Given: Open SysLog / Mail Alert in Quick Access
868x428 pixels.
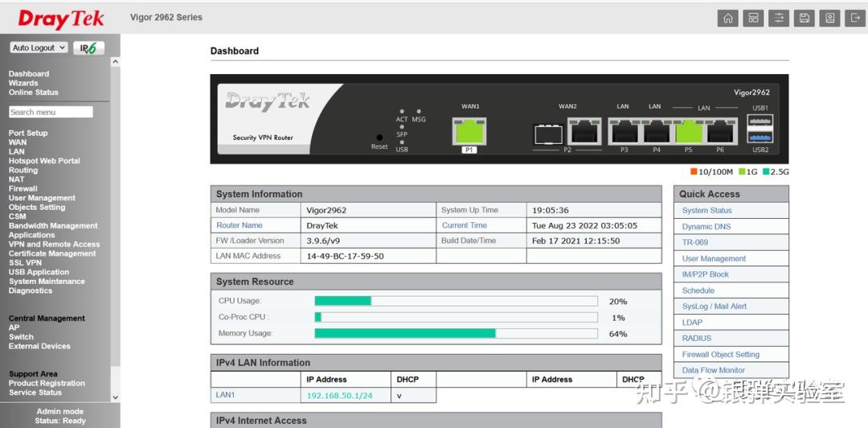Looking at the screenshot, I should pyautogui.click(x=714, y=306).
